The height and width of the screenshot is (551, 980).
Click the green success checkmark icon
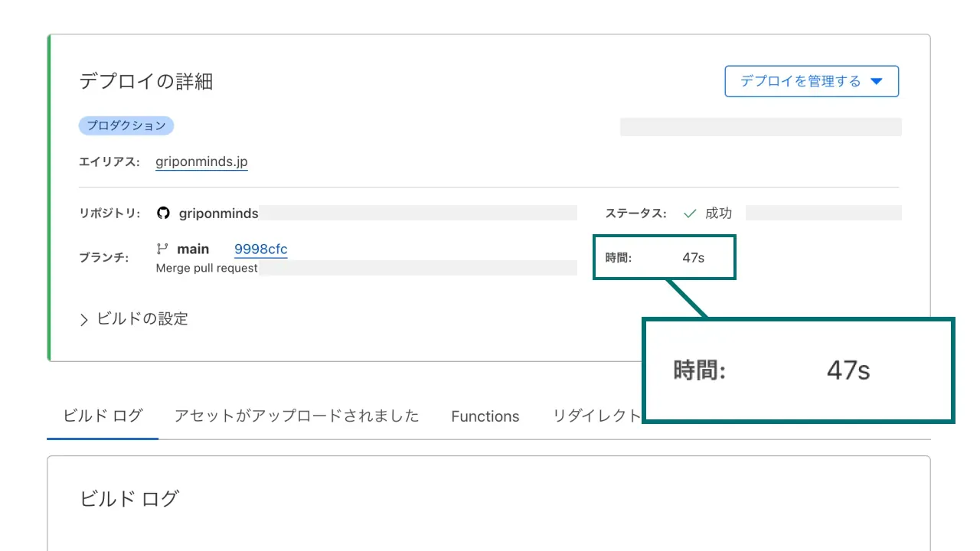tap(690, 213)
